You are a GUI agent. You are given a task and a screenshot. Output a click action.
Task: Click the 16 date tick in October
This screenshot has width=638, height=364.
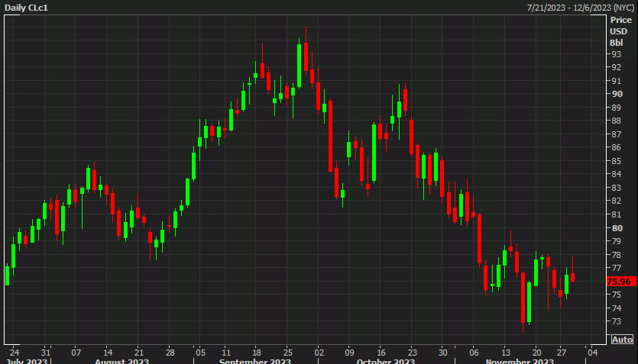381,353
